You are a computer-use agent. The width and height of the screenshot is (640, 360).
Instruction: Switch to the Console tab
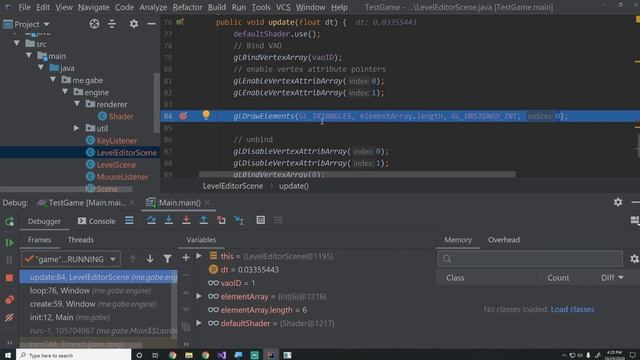click(97, 221)
